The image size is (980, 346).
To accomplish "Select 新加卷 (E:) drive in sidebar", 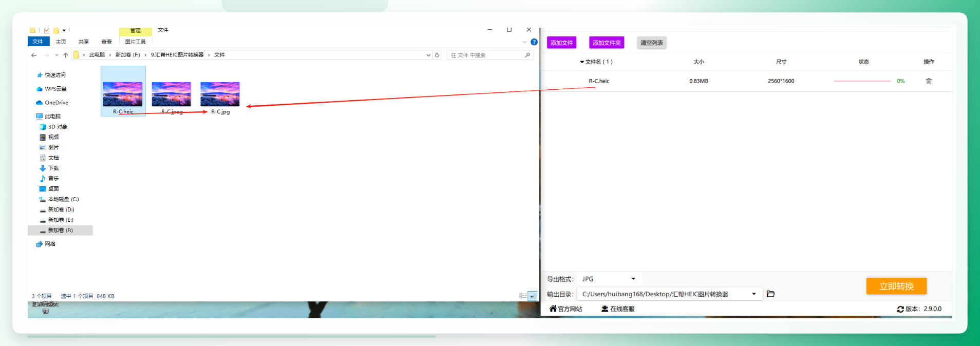I will click(56, 220).
